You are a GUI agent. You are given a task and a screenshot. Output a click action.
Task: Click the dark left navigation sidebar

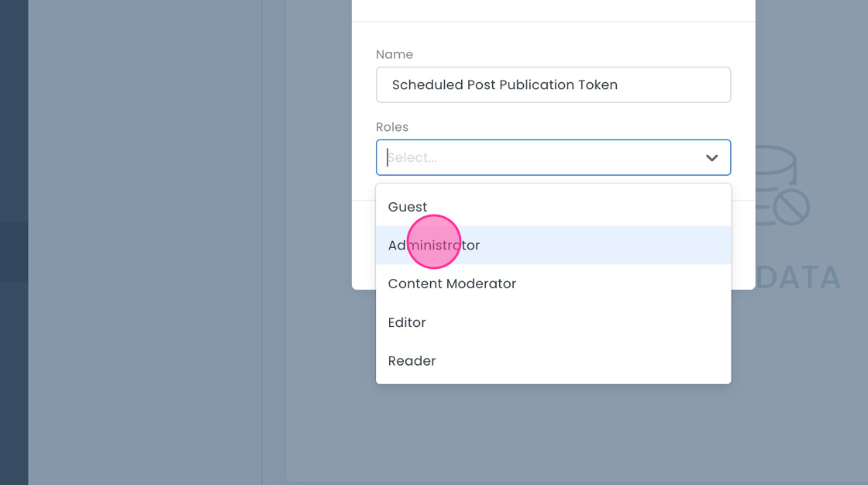point(14,116)
